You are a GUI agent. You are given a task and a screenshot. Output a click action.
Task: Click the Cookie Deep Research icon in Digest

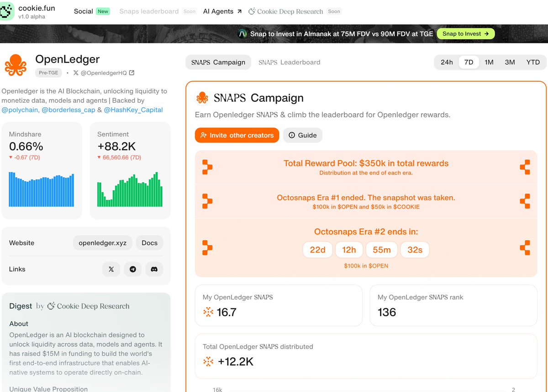click(51, 306)
